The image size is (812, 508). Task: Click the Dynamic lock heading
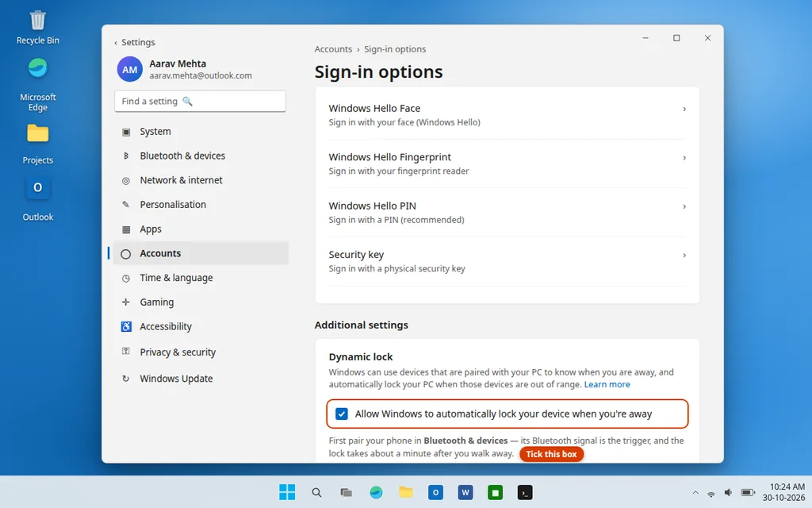click(361, 357)
